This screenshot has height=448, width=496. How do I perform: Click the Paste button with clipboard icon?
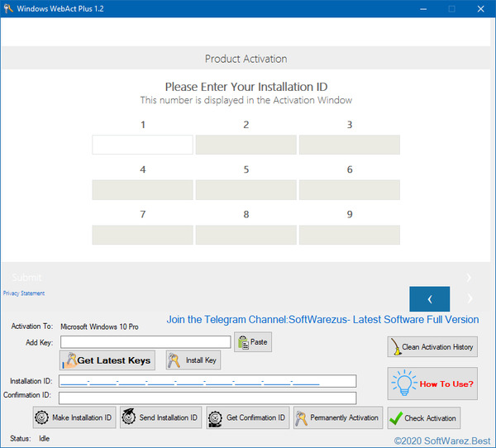[x=253, y=342]
